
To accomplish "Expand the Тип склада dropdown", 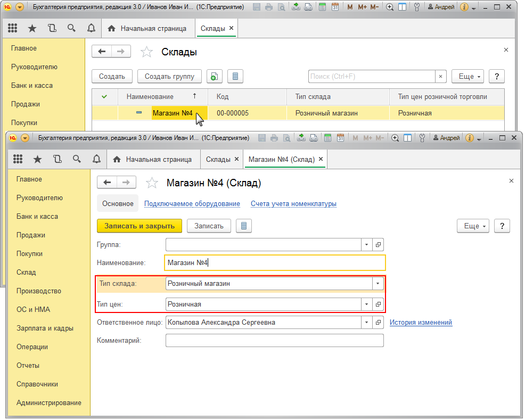I will coord(378,284).
